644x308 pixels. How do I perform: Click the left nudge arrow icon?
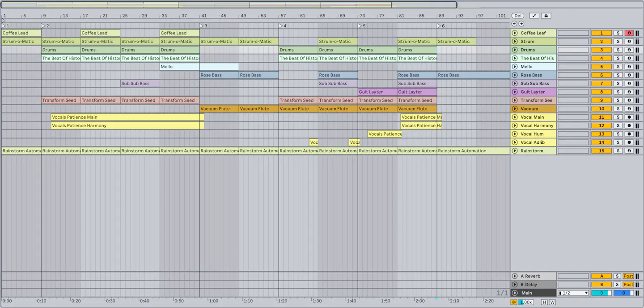click(x=513, y=23)
